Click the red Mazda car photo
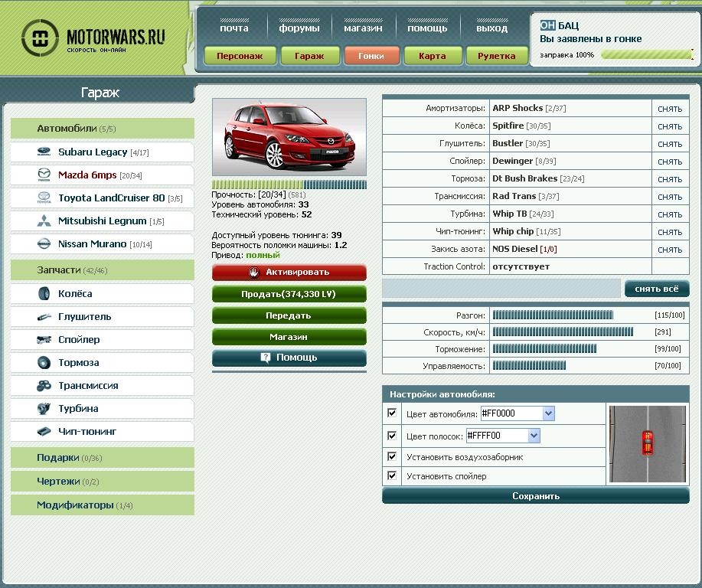Image resolution: width=702 pixels, height=588 pixels. [x=289, y=137]
